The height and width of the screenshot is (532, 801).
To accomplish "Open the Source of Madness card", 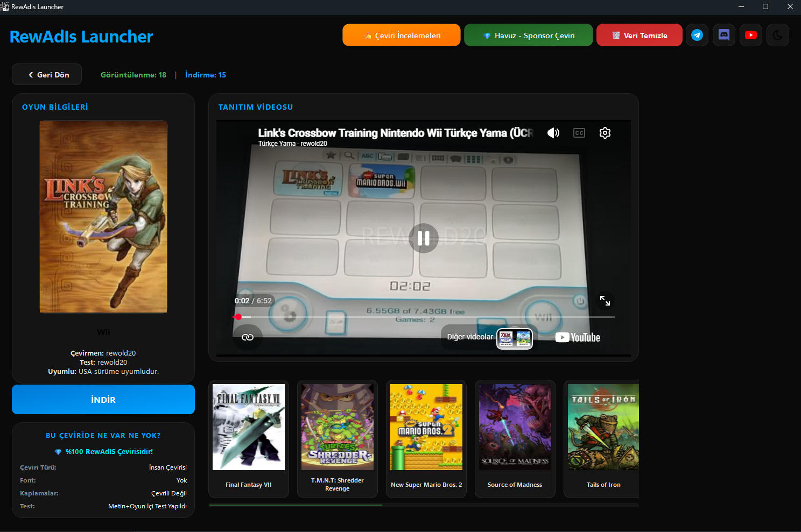I will point(515,439).
